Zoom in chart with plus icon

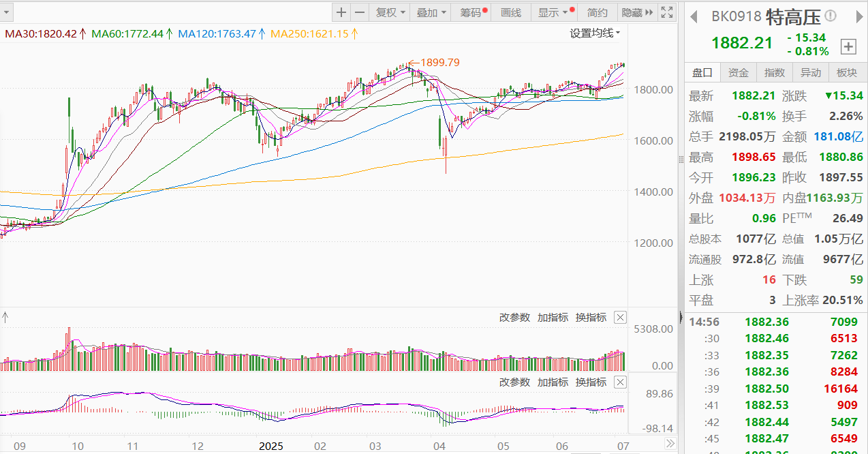[x=341, y=12]
